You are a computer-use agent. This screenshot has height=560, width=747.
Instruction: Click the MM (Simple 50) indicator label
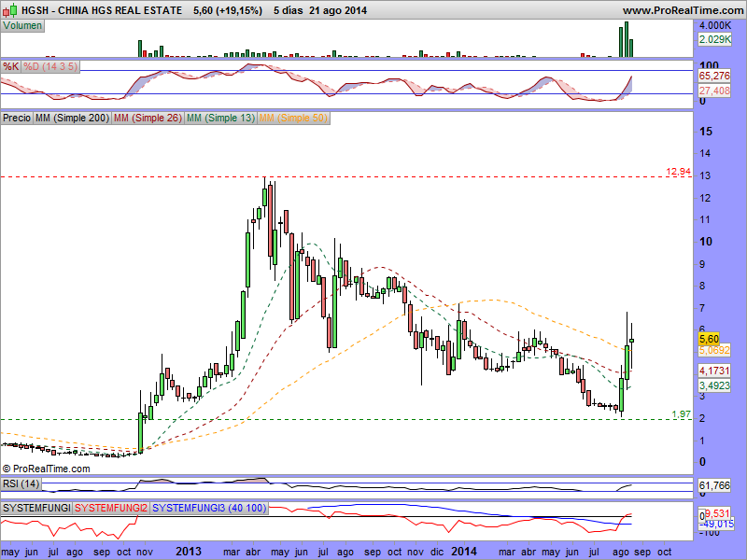point(293,118)
